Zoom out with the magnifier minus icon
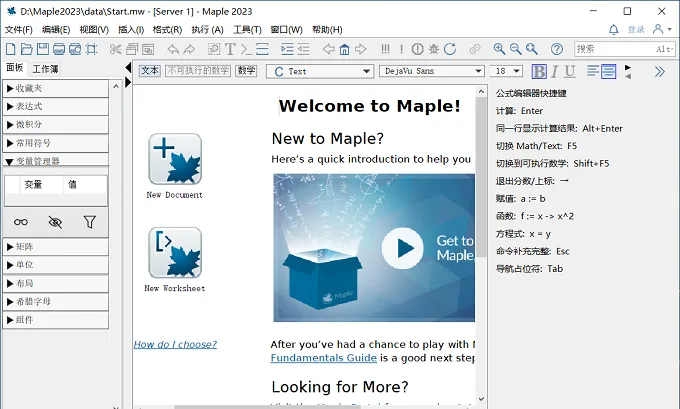This screenshot has width=680, height=409. coord(515,49)
